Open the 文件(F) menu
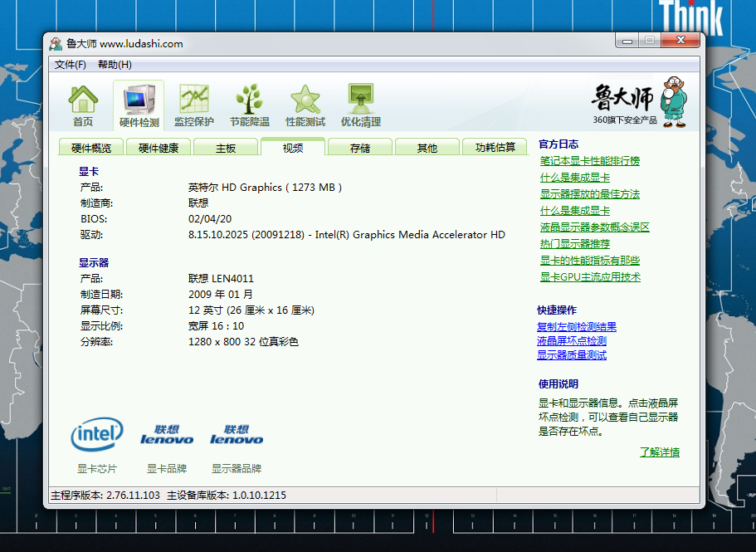 coord(71,65)
